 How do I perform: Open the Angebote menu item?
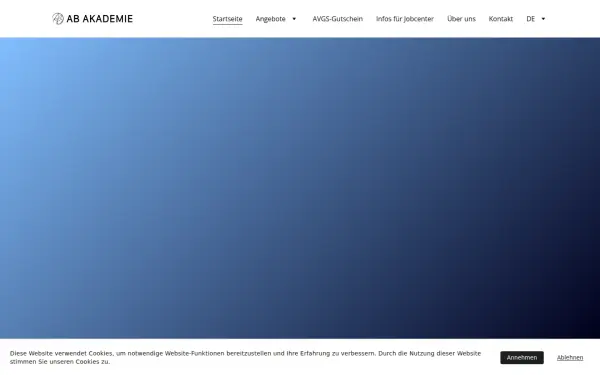pyautogui.click(x=271, y=19)
